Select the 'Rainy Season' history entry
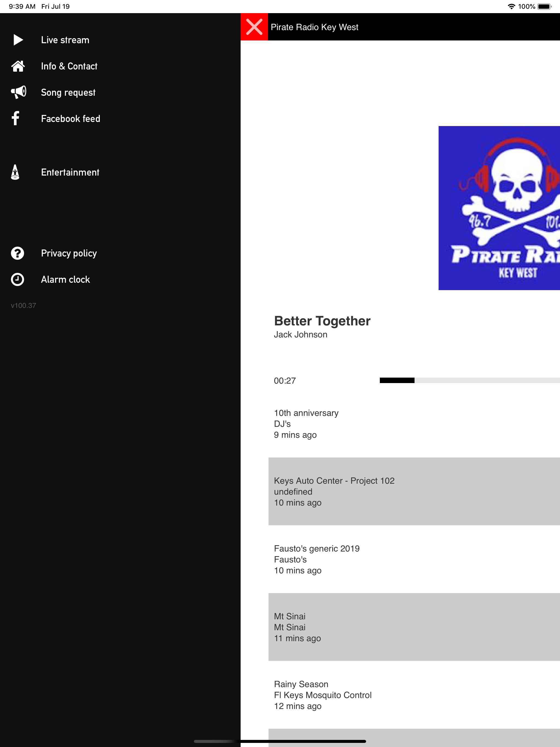 click(x=414, y=695)
